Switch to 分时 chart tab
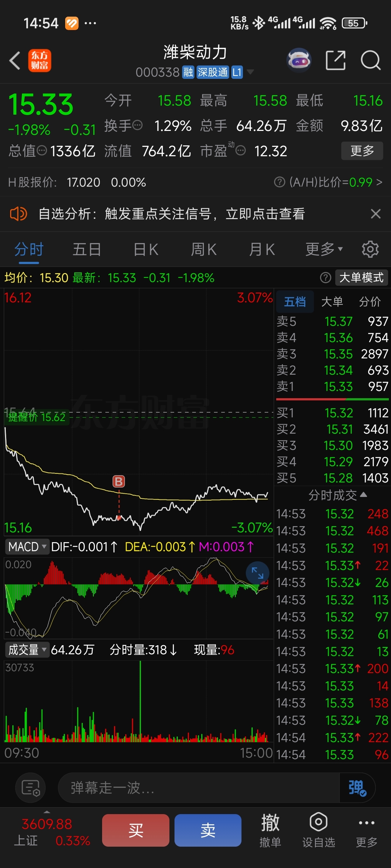Viewport: 391px width, 868px height. click(x=29, y=249)
